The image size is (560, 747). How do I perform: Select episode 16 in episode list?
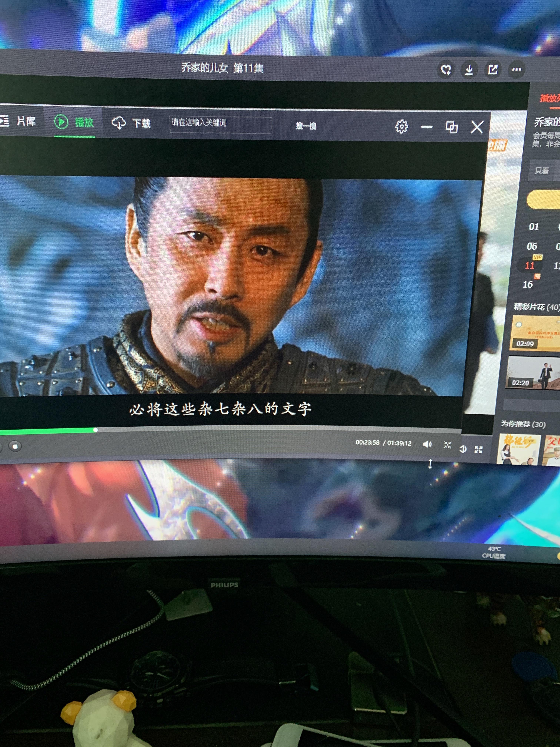(528, 284)
